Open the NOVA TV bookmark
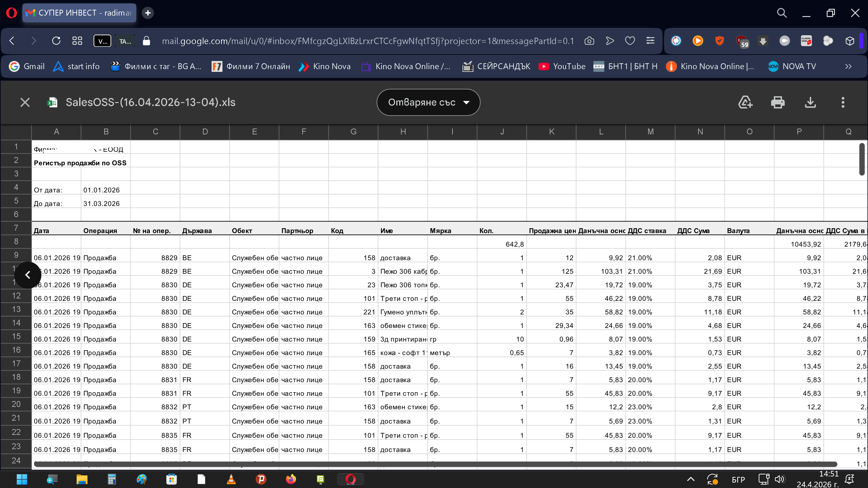 792,66
